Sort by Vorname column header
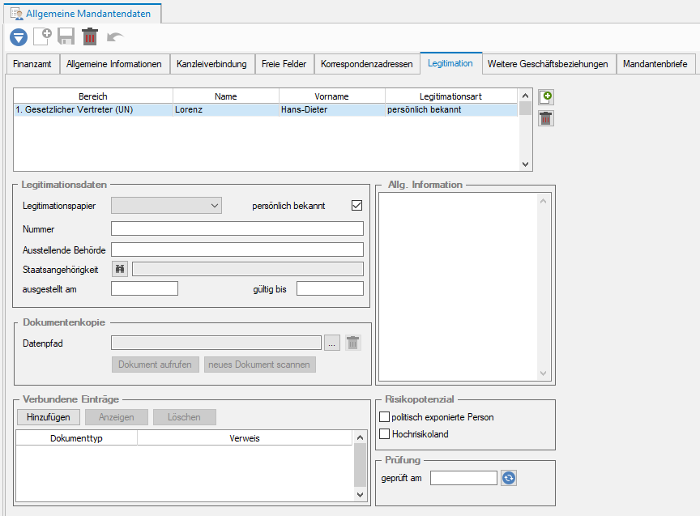Screen dimensions: 700x516 click(x=332, y=96)
